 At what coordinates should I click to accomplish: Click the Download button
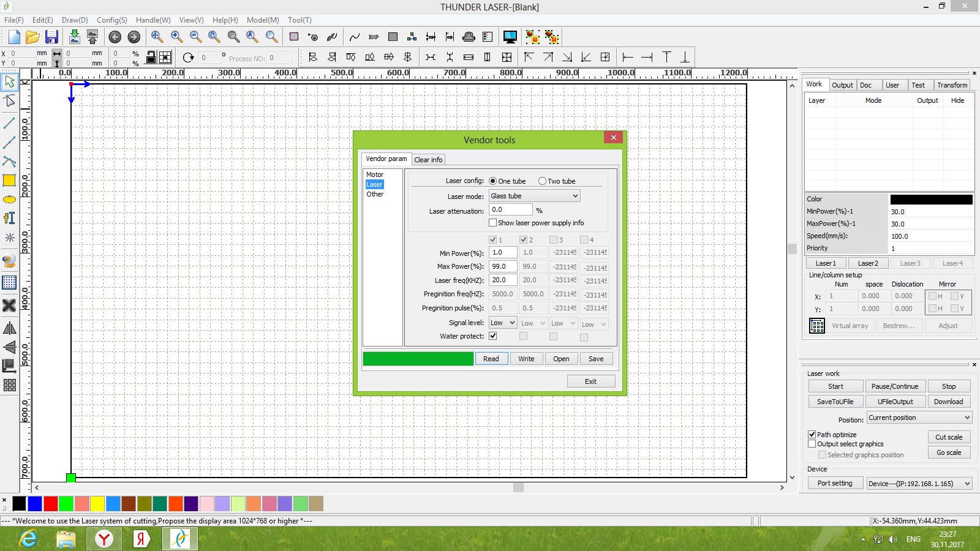pyautogui.click(x=949, y=402)
